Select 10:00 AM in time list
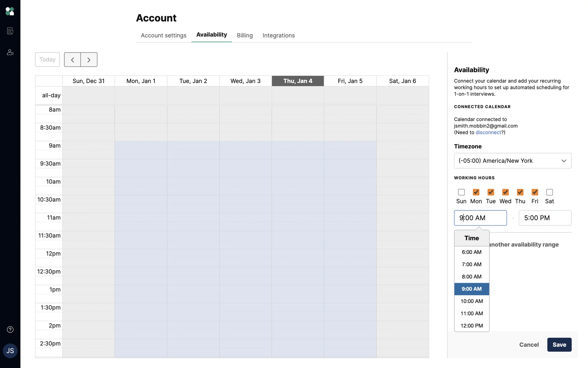 (472, 301)
